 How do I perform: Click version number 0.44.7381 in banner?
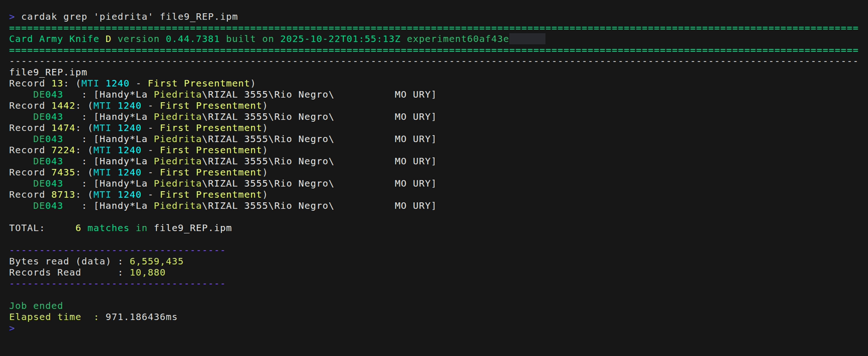(x=192, y=39)
